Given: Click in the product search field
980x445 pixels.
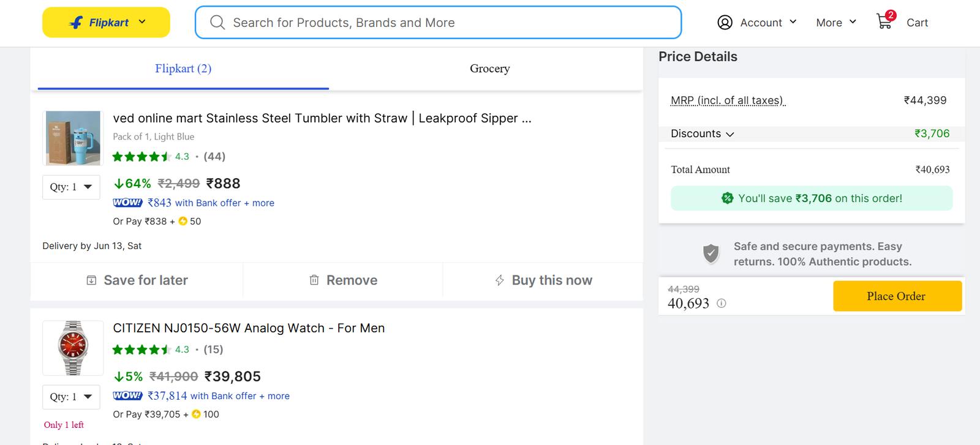Looking at the screenshot, I should point(438,23).
